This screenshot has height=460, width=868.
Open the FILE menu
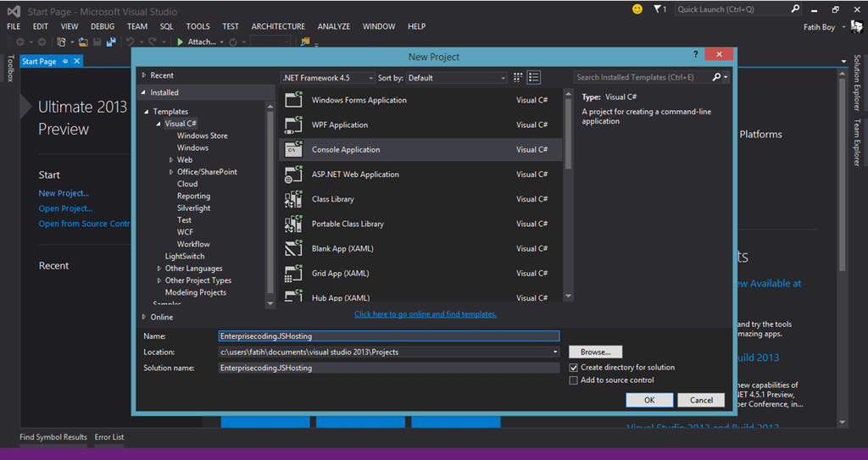point(14,26)
